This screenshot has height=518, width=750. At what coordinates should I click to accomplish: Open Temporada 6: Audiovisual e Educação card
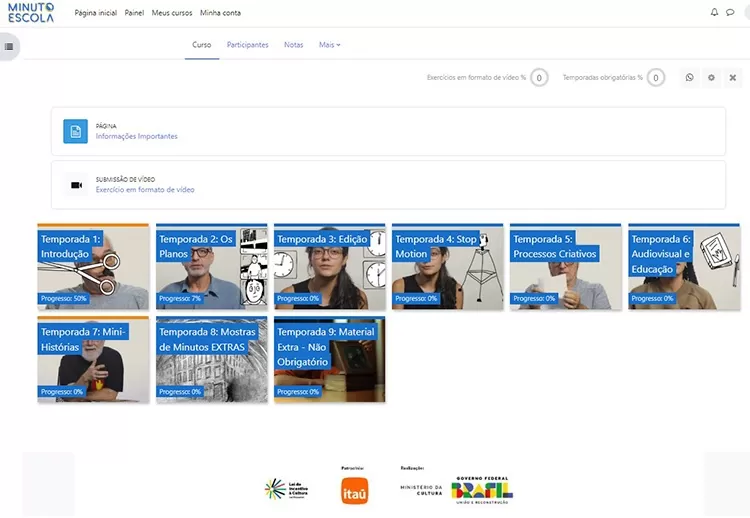(x=684, y=267)
